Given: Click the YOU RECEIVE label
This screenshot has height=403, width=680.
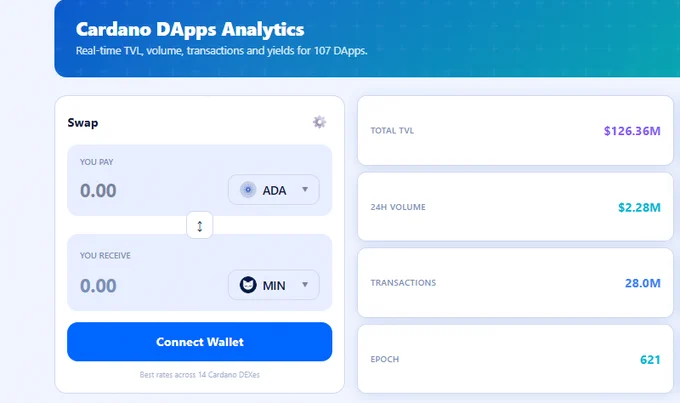Looking at the screenshot, I should coord(105,256).
